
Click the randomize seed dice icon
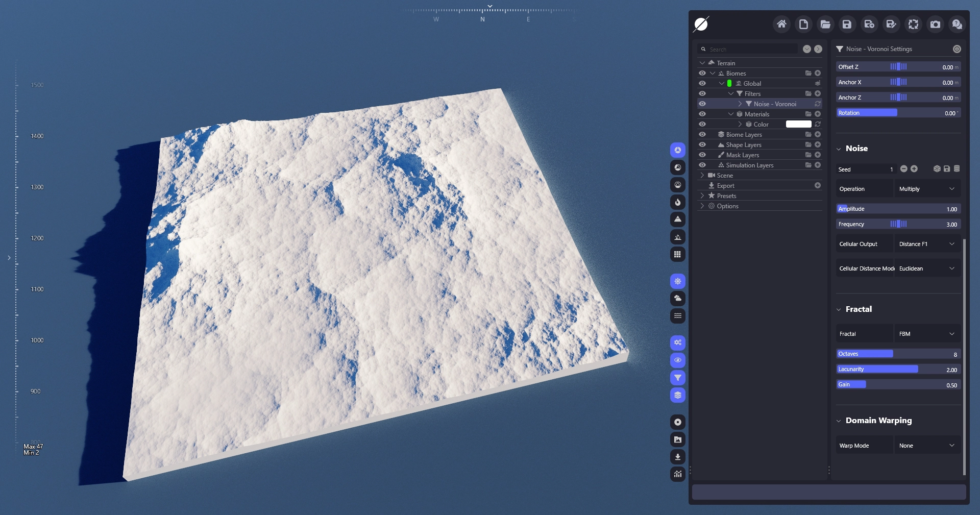click(x=937, y=169)
